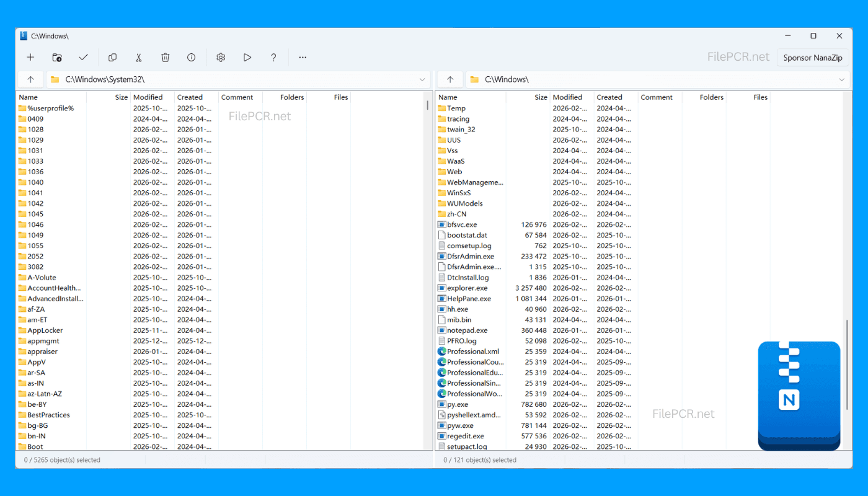Click the Info properties icon
Image resolution: width=868 pixels, height=496 pixels.
pyautogui.click(x=192, y=57)
